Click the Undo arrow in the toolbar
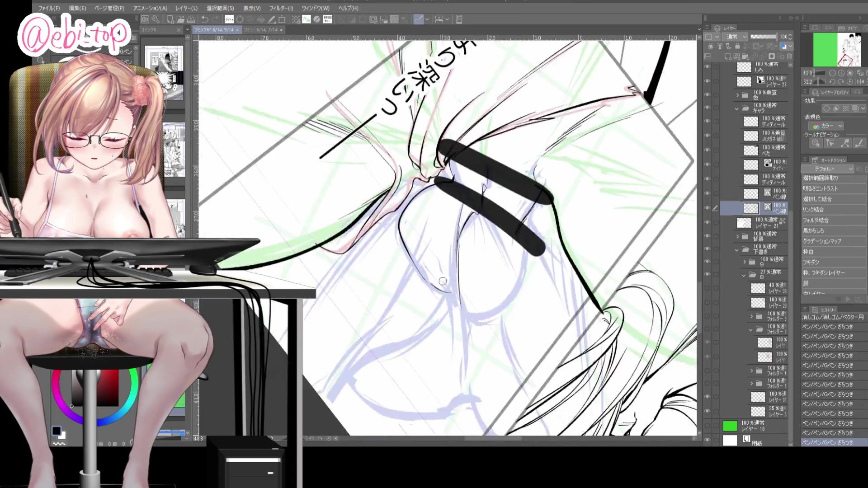The width and height of the screenshot is (868, 488). [x=205, y=19]
